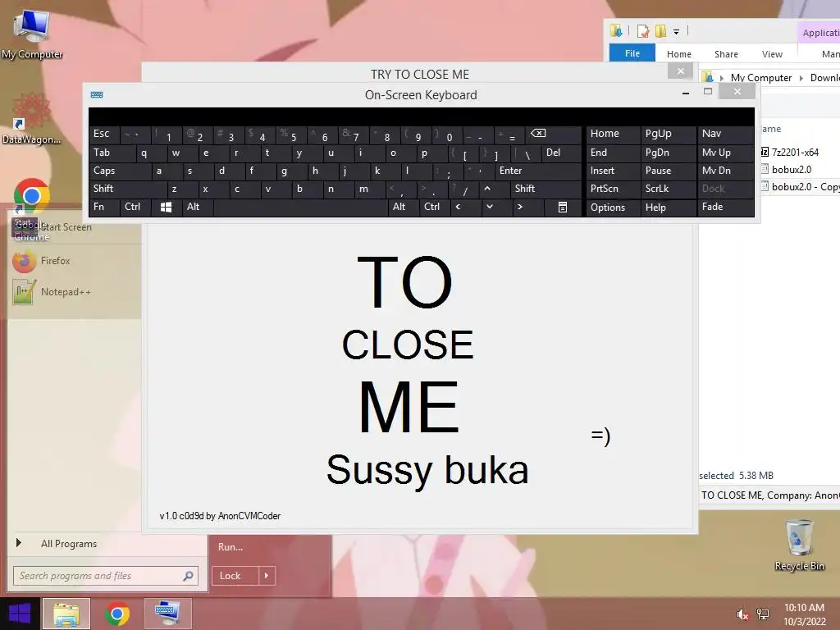Image resolution: width=840 pixels, height=630 pixels.
Task: Toggle the right Shift key
Action: [x=546, y=189]
